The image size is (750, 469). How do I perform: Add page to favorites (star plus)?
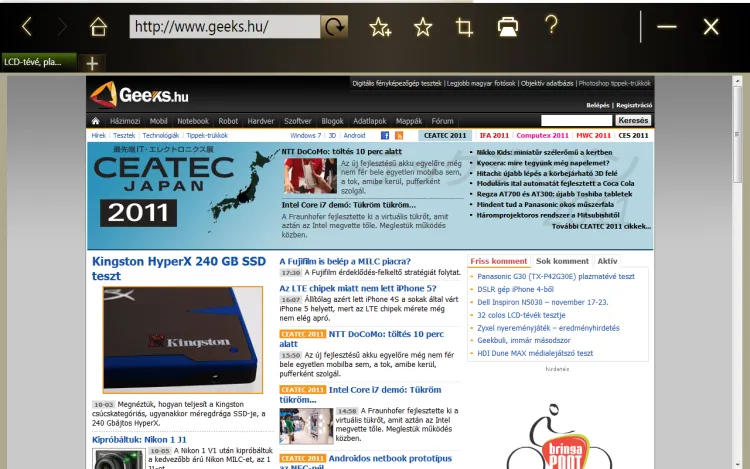click(380, 27)
